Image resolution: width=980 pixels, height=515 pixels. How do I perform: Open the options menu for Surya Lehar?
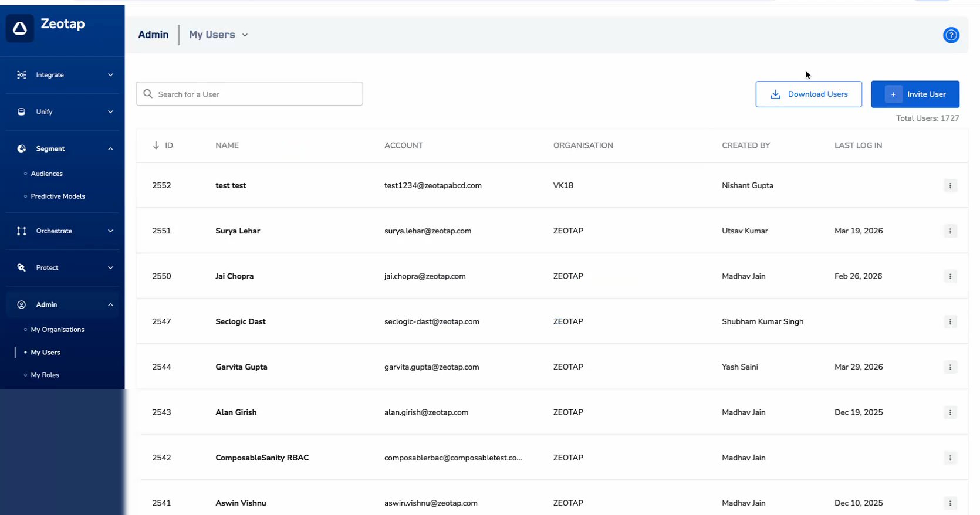point(950,231)
